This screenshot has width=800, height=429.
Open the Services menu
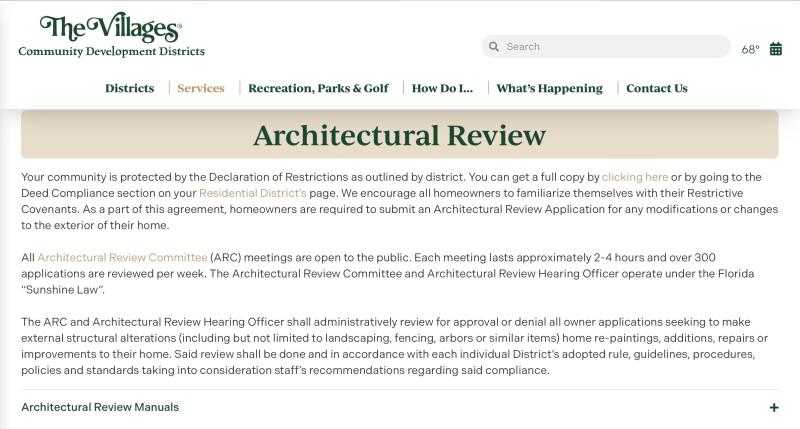pos(201,88)
